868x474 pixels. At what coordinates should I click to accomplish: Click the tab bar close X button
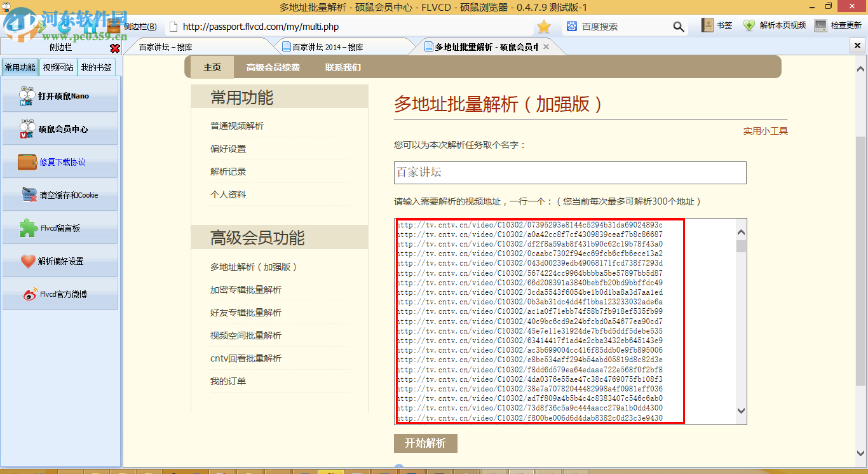click(x=857, y=46)
